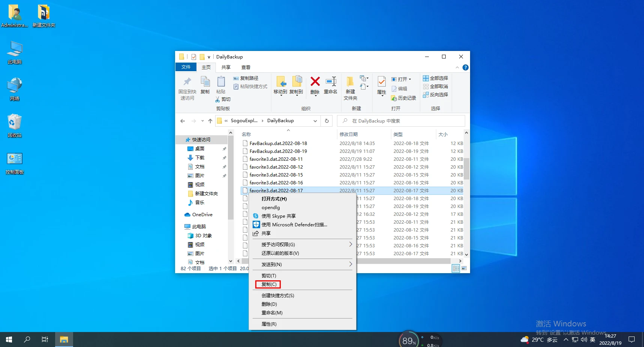Viewport: 644px width, 347px height.
Task: Click the red Delete (删除) ribbon icon
Action: (315, 81)
